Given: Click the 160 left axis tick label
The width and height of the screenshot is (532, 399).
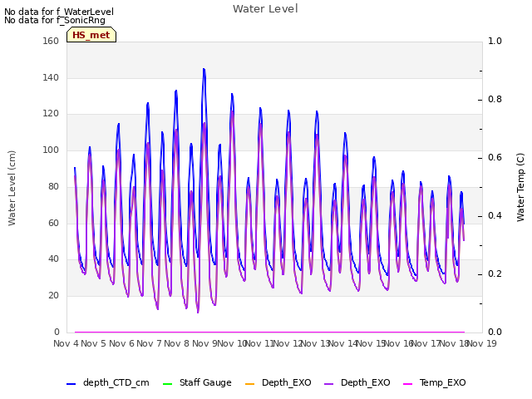Looking at the screenshot, I should (x=51, y=41).
